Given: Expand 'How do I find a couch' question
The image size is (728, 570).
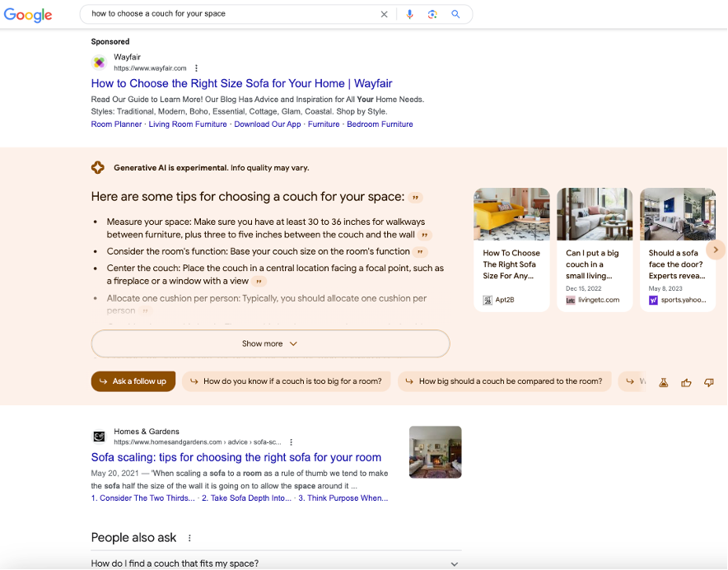Looking at the screenshot, I should pyautogui.click(x=275, y=563).
